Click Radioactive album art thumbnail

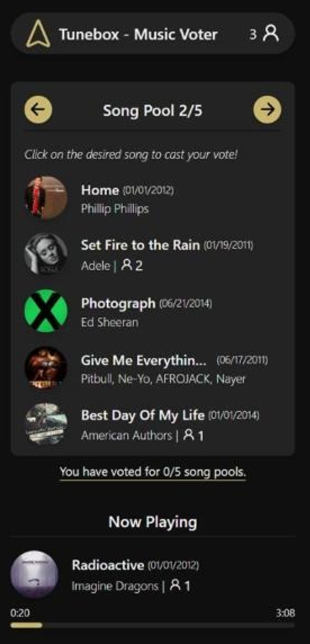(x=35, y=574)
